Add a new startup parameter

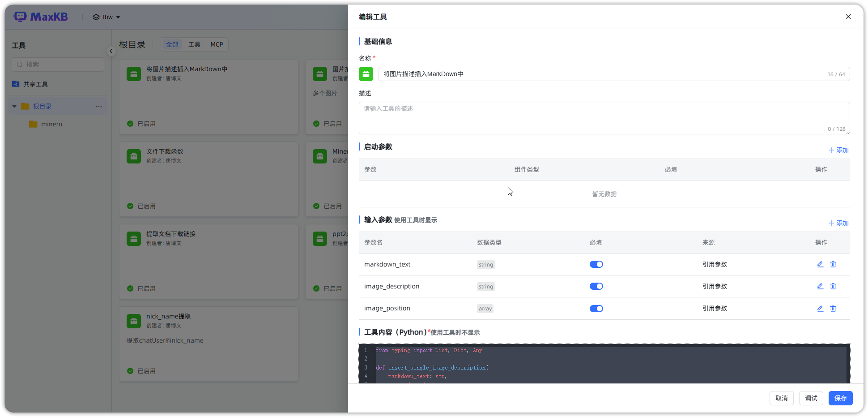pyautogui.click(x=838, y=150)
